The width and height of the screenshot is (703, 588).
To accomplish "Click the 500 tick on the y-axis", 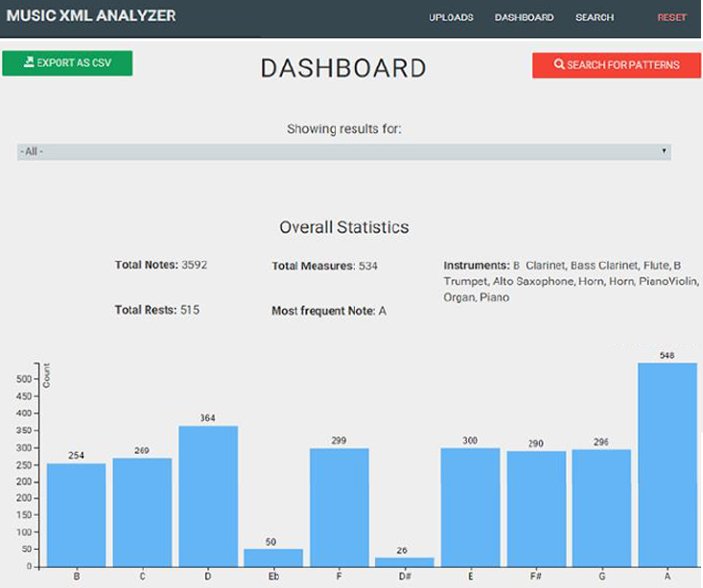I will click(x=24, y=379).
